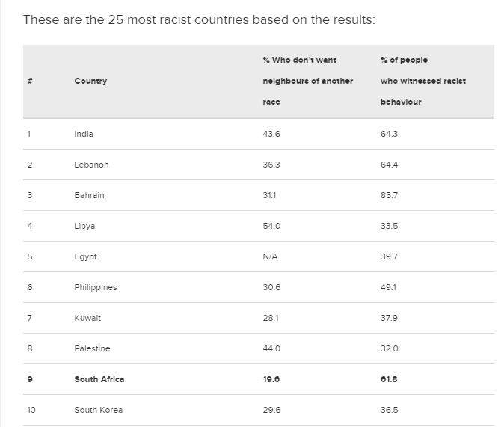504x427 pixels.
Task: Click the '25 most racist countries' heading text
Action: click(199, 19)
